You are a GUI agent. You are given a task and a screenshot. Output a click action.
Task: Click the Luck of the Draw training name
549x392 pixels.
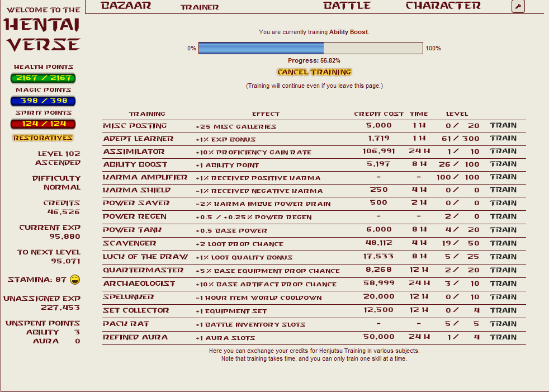point(145,257)
